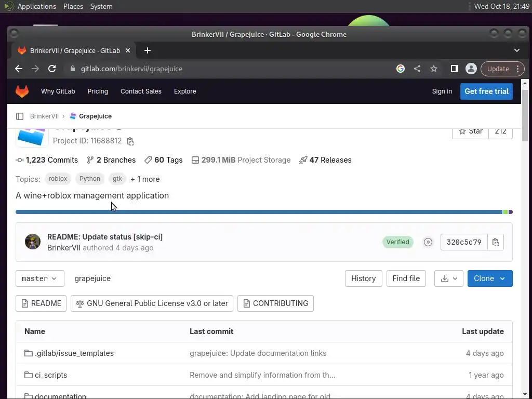This screenshot has height=399, width=532.
Task: Close the BrinkerVII / Grapejuice tab
Action: coord(128,50)
